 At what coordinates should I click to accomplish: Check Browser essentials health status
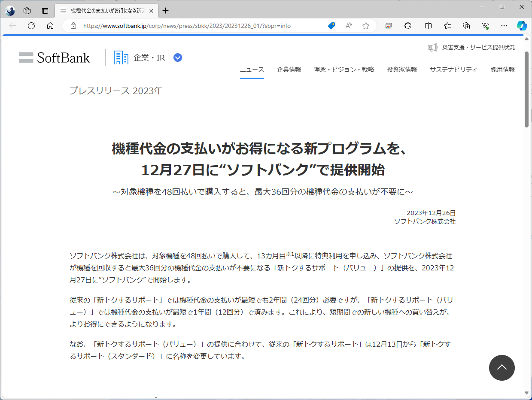click(x=486, y=26)
